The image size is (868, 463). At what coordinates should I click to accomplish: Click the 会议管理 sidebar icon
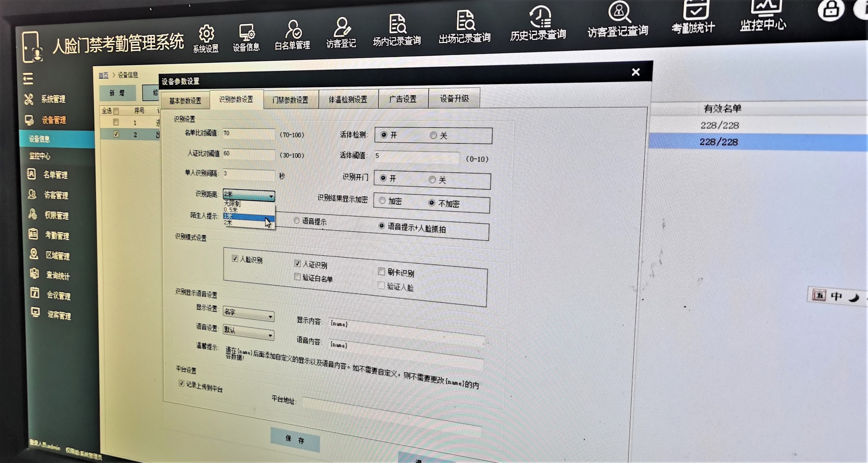[x=35, y=293]
